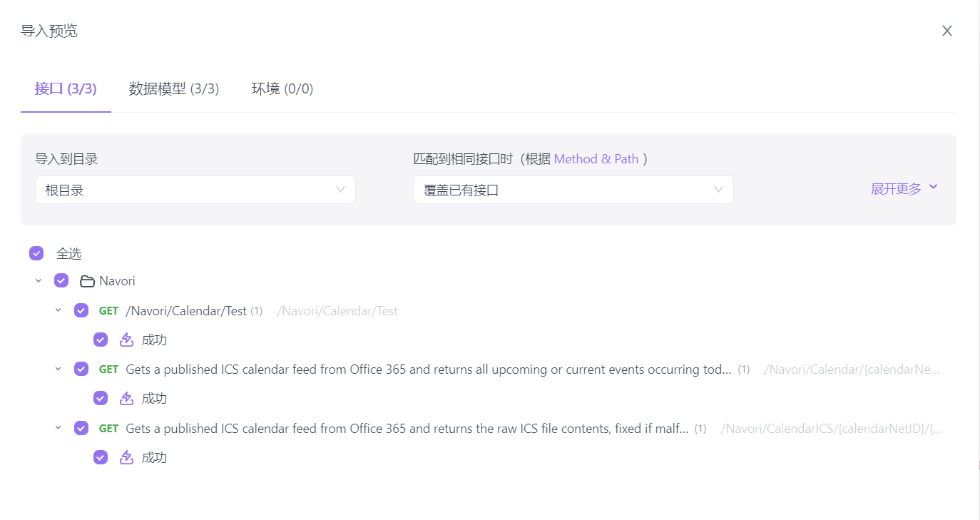The width and height of the screenshot is (980, 520).
Task: Close the import preview dialog
Action: pos(947,31)
